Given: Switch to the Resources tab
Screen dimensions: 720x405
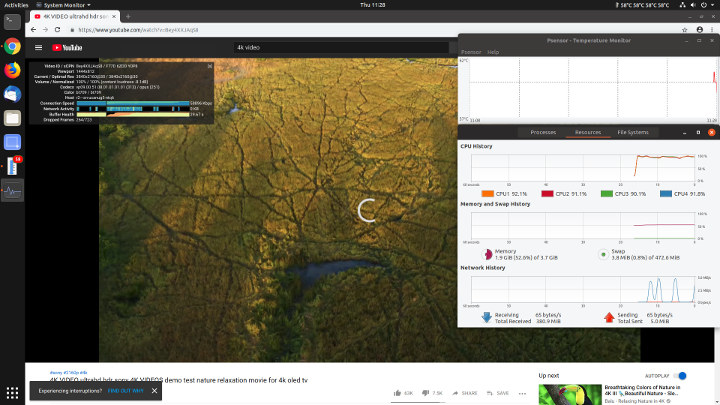Looking at the screenshot, I should point(588,132).
